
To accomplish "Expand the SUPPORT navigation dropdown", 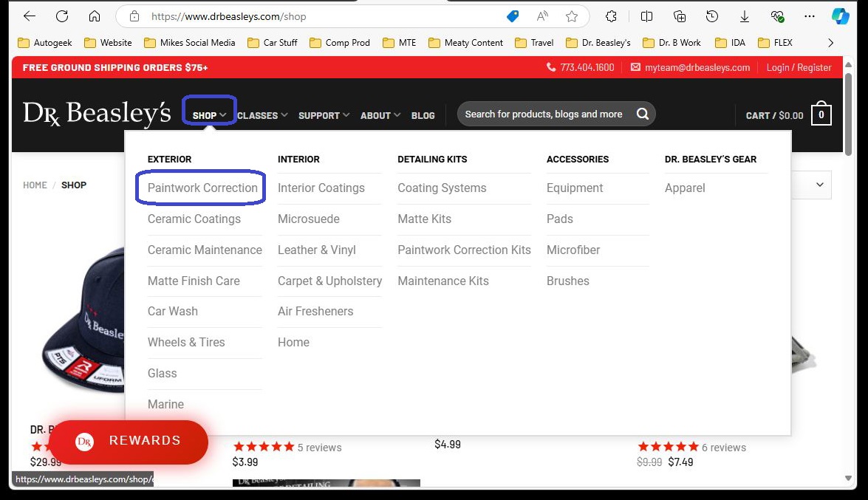I will [x=324, y=115].
